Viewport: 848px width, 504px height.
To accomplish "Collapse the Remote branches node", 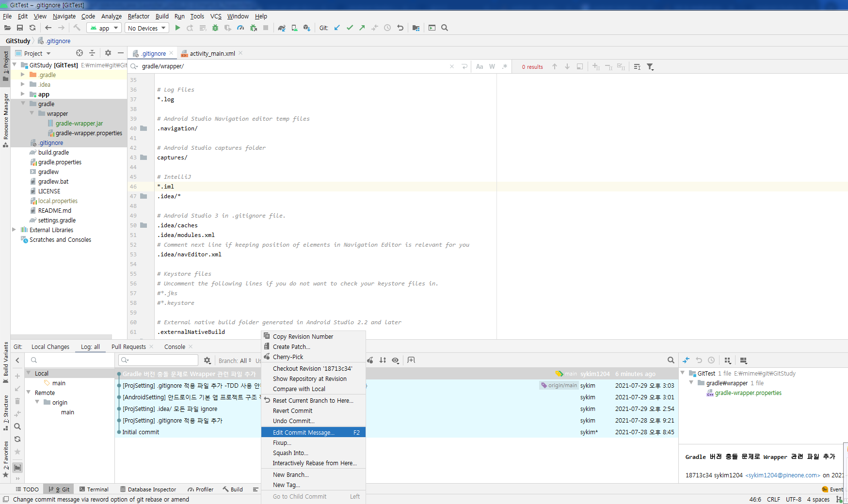I will coord(29,393).
